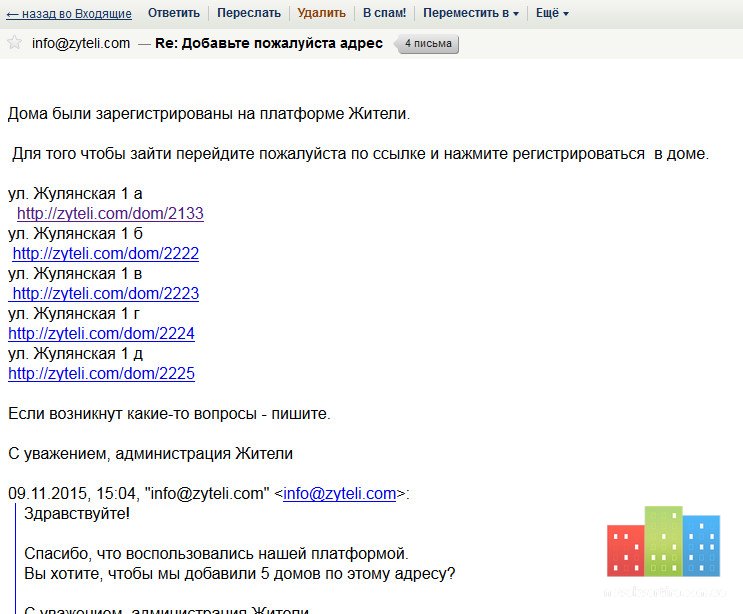Delete the email with Удалить
This screenshot has height=614, width=743.
[x=321, y=13]
